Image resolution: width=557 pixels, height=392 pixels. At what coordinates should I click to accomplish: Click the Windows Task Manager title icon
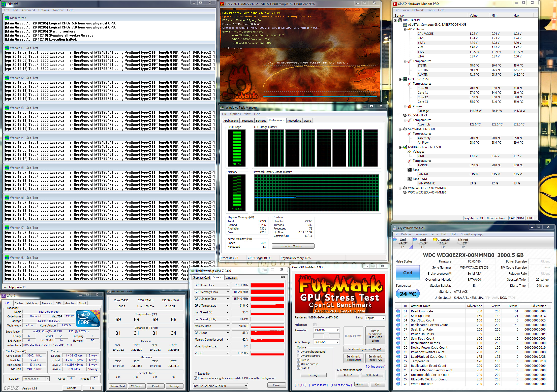coord(222,108)
